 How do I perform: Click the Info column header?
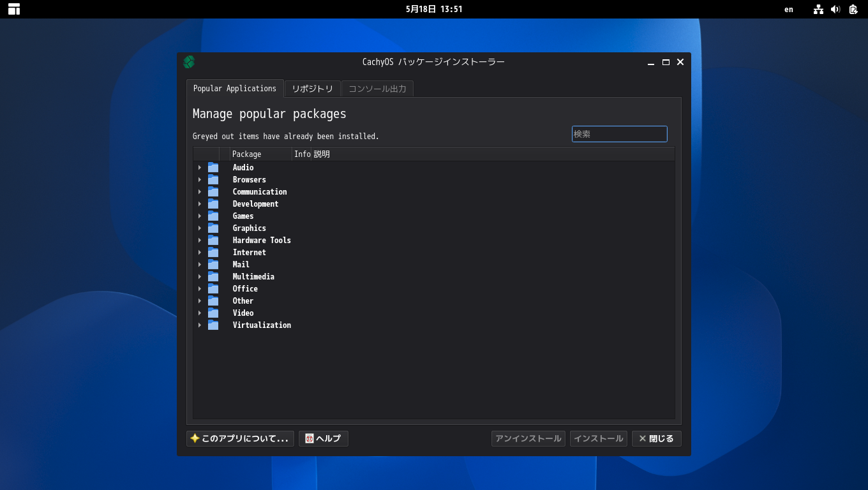click(x=302, y=154)
